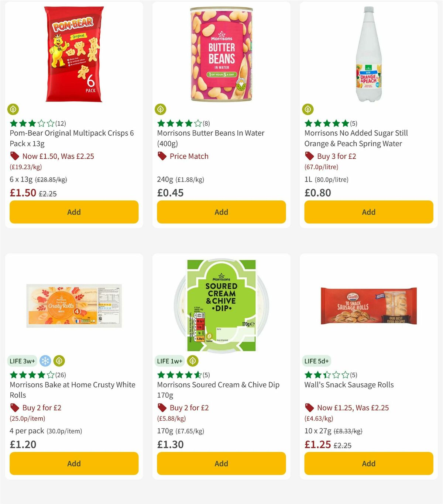Click the green icon on the Orange & Peach water card
Viewport: 443px width, 504px height.
[308, 109]
